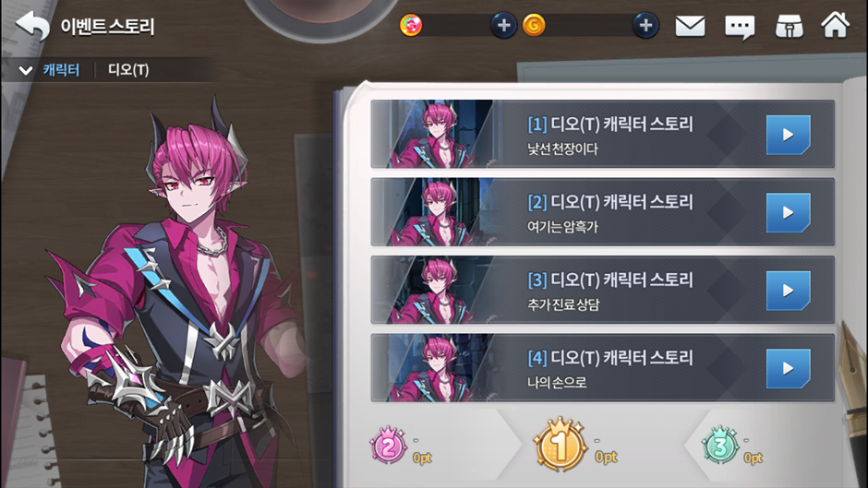The width and height of the screenshot is (868, 488).
Task: Select the 캐릭터 category label
Action: [x=62, y=70]
